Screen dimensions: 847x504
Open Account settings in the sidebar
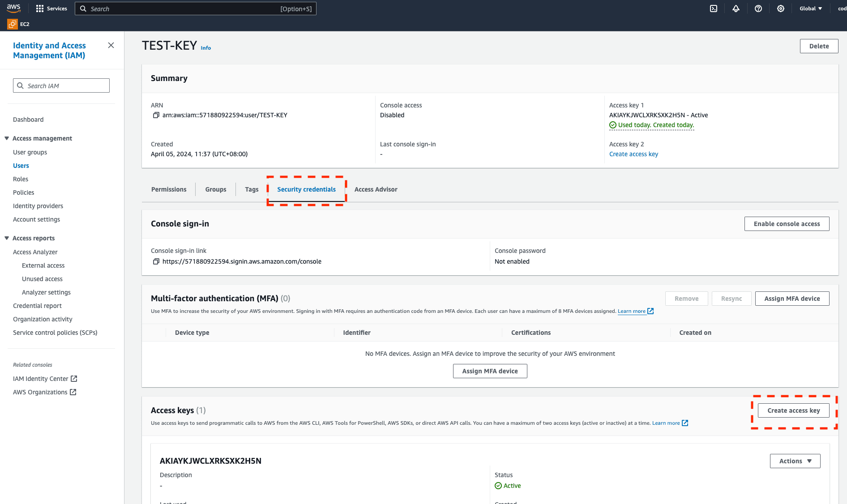coord(36,219)
